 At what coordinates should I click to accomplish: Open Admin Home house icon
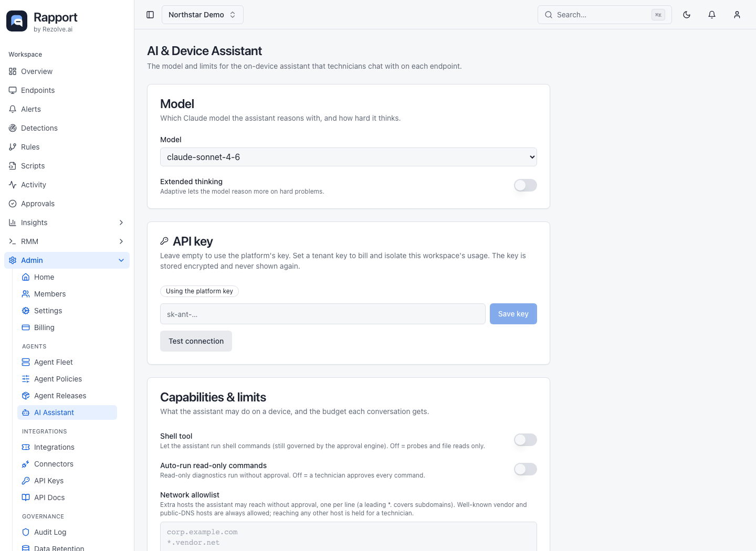point(26,277)
